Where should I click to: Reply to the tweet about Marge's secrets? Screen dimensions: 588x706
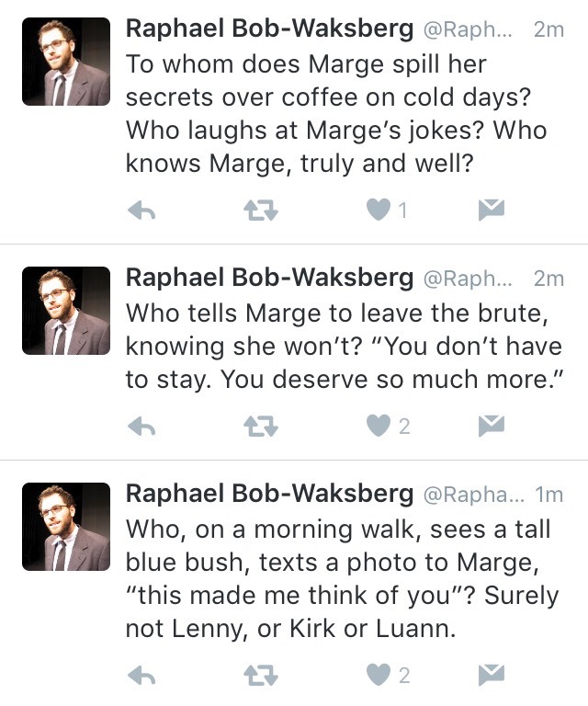point(141,211)
